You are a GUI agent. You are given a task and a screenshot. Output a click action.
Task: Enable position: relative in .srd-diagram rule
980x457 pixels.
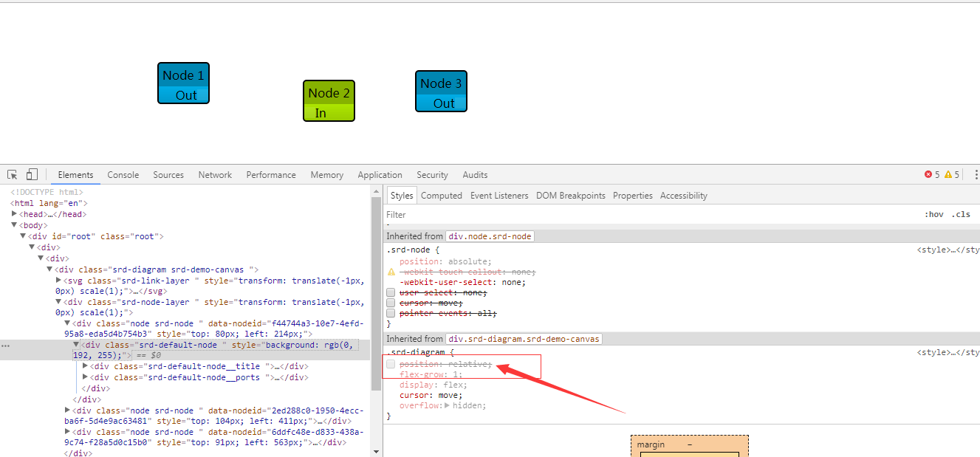391,363
